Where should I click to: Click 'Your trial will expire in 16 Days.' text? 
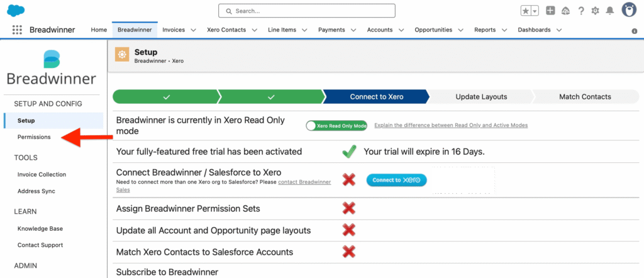pos(425,152)
